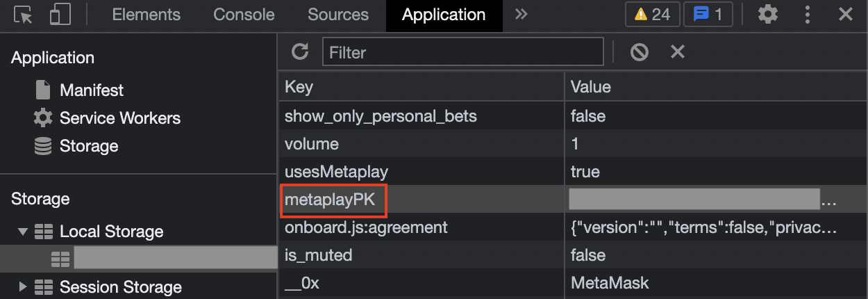The height and width of the screenshot is (299, 868).
Task: Expand the Session Storage tree node
Action: click(24, 286)
